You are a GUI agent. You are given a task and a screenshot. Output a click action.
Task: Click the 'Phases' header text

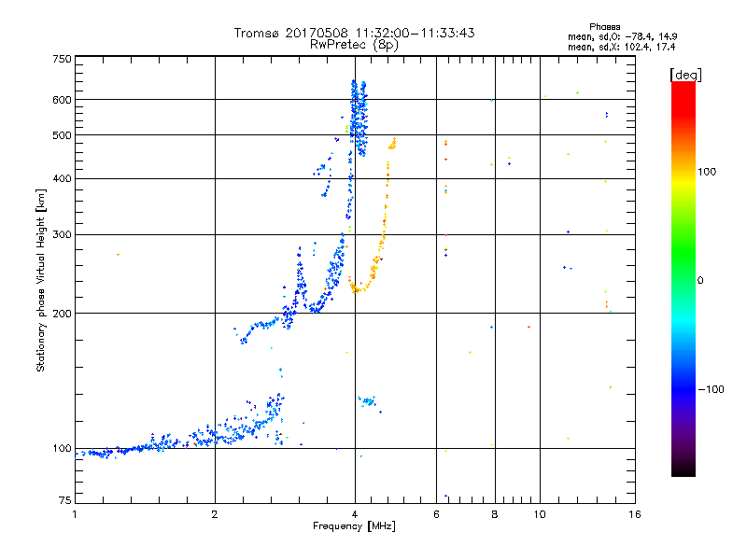pos(604,27)
